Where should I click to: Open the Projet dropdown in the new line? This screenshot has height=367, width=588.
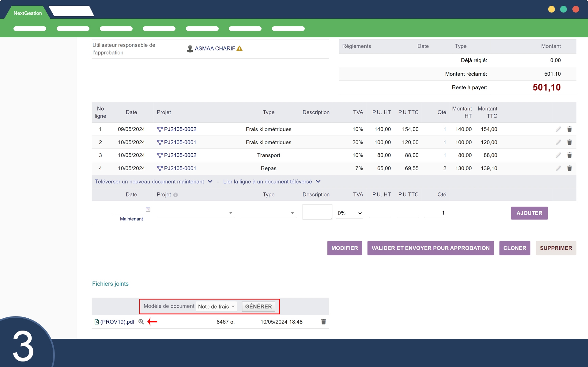pos(195,213)
